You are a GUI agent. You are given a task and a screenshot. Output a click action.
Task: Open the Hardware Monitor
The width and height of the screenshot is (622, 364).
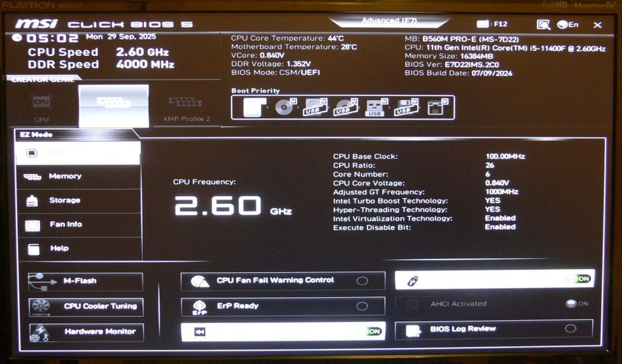click(86, 332)
